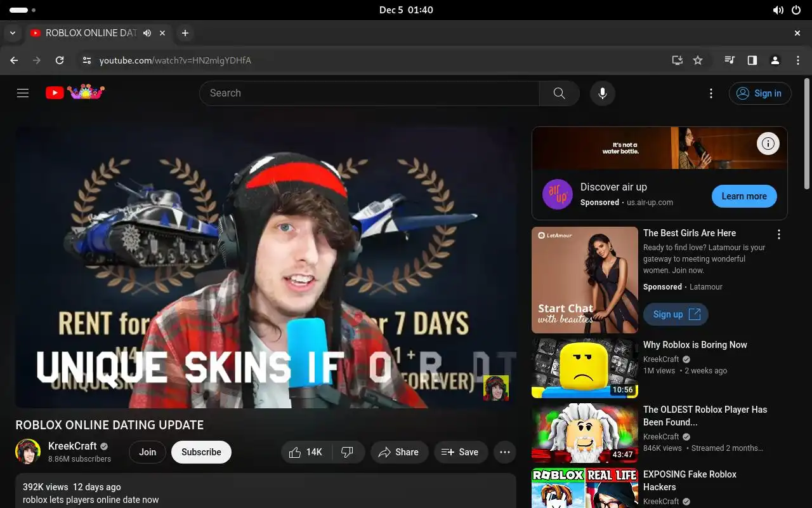
Task: Click the video player to pause
Action: click(x=266, y=267)
